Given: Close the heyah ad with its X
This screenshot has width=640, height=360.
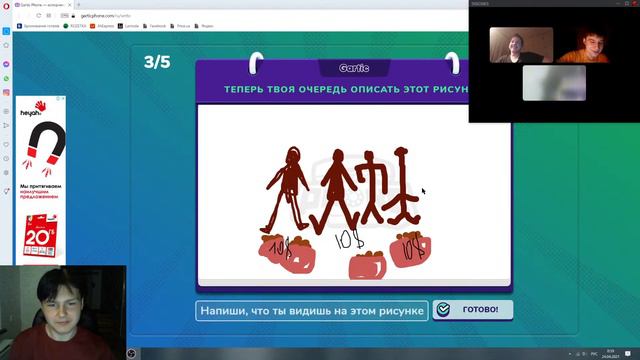Looking at the screenshot, I should pyautogui.click(x=63, y=98).
